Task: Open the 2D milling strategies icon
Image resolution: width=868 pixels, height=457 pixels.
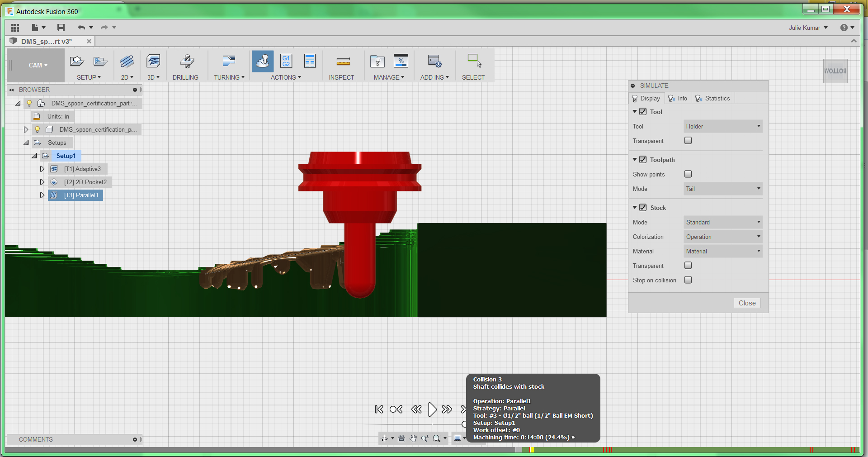Action: click(x=127, y=61)
